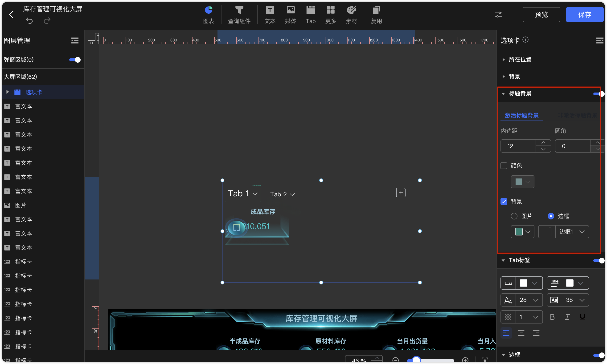Align Tab labels right
Screen dimensions: 607x364
tap(536, 333)
